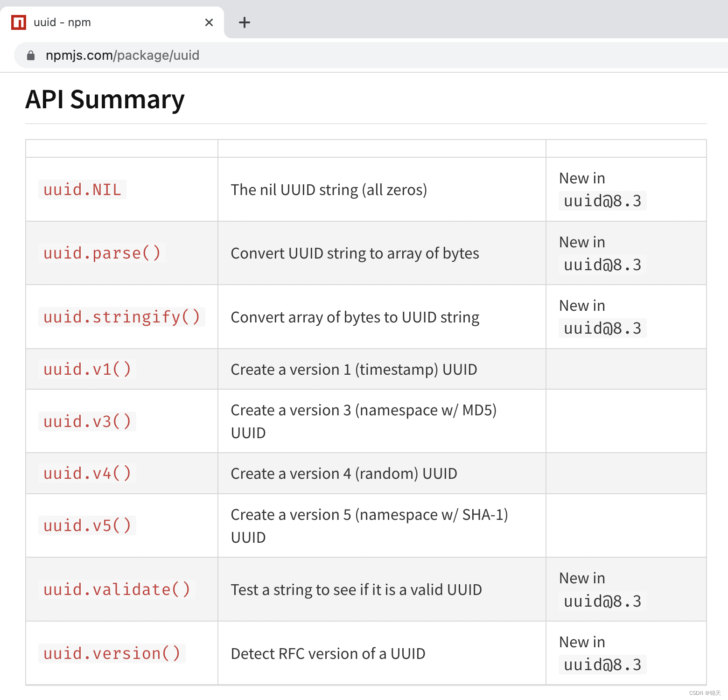Open the uuid.parse() documentation link
This screenshot has height=700, width=728.
101,253
